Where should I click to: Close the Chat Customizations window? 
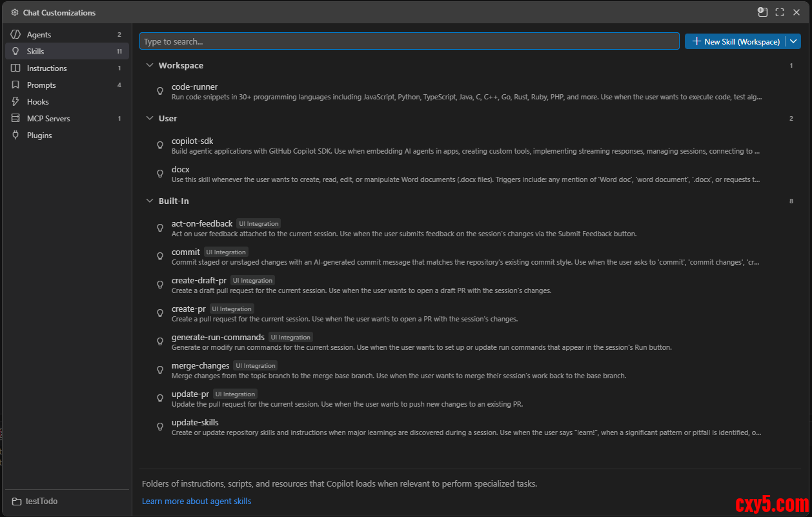(797, 12)
